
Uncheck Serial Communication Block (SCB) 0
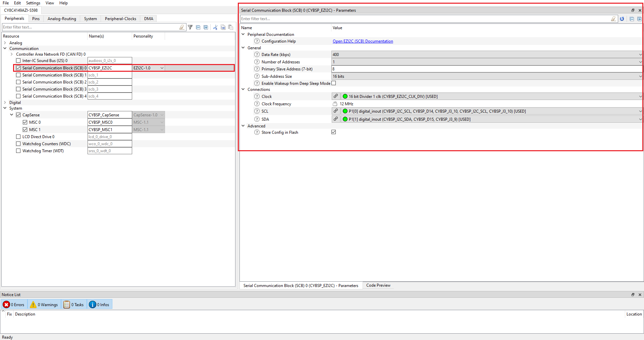[18, 68]
